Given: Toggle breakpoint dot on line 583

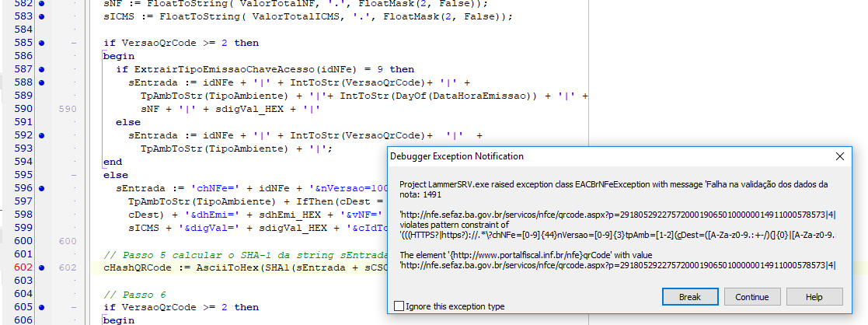Looking at the screenshot, I should tap(41, 16).
